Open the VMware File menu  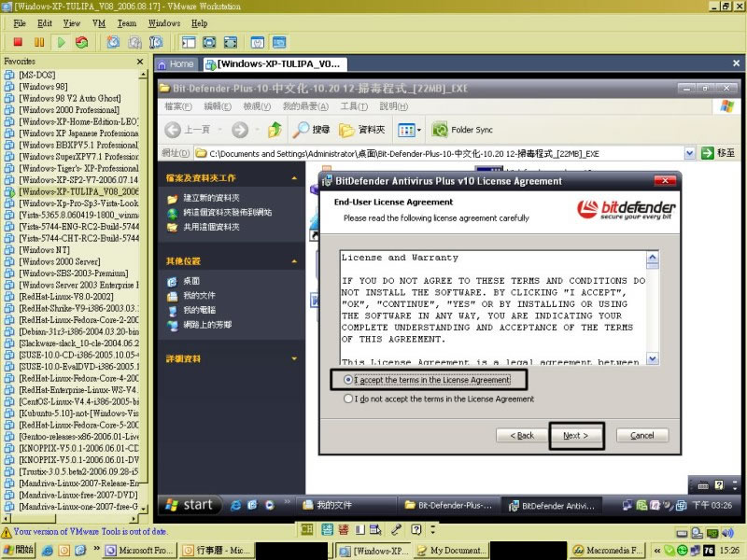(x=20, y=23)
